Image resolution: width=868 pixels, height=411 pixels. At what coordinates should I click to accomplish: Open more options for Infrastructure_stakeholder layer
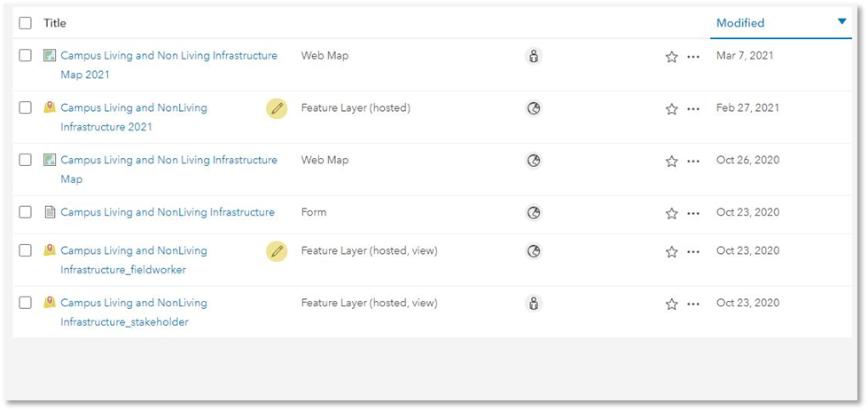(x=693, y=304)
